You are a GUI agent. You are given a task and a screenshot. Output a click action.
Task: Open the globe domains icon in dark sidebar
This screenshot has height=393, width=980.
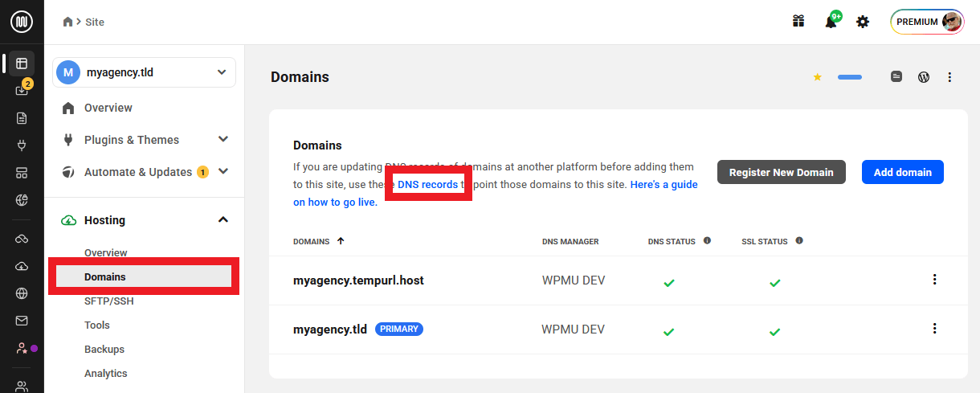click(22, 293)
